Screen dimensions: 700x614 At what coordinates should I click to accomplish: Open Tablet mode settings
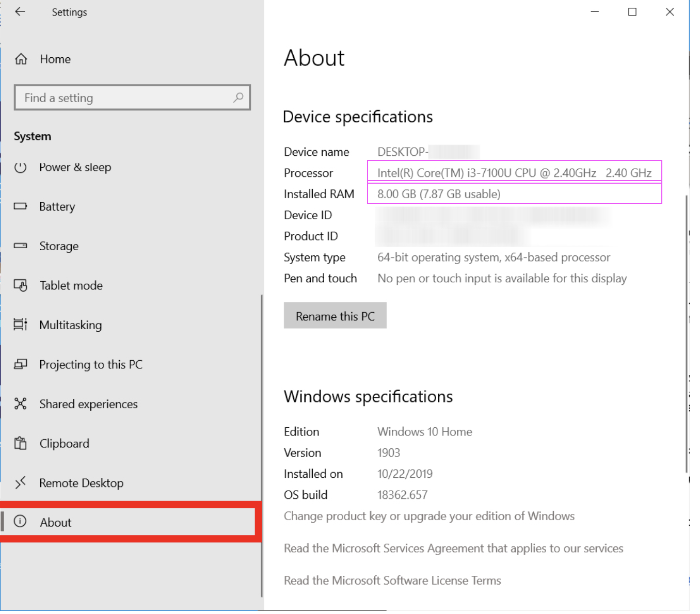point(71,285)
